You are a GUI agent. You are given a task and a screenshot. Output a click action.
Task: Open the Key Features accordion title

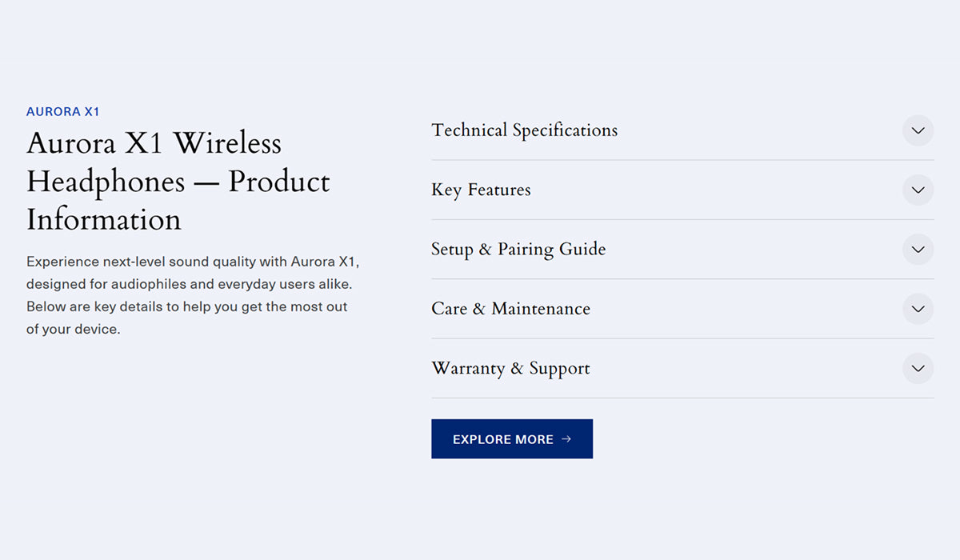(481, 190)
